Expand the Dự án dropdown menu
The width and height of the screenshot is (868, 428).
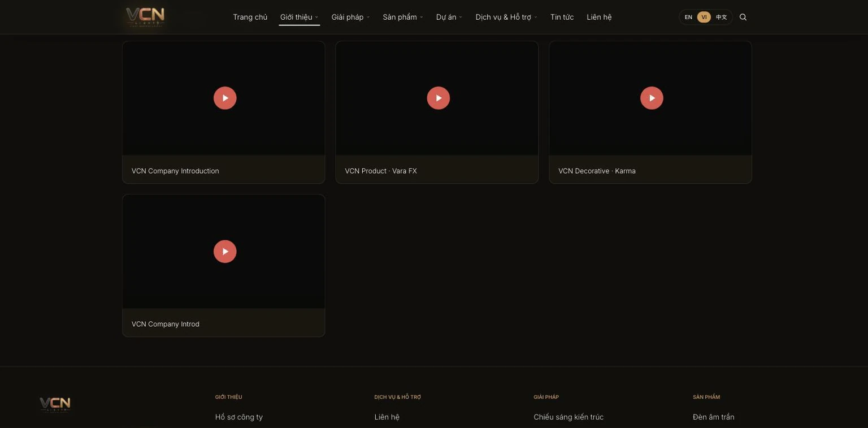point(449,17)
